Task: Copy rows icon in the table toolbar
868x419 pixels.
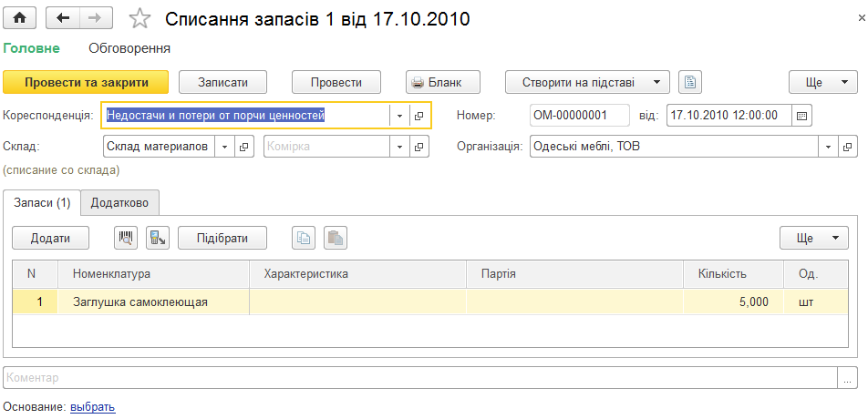Action: [304, 239]
